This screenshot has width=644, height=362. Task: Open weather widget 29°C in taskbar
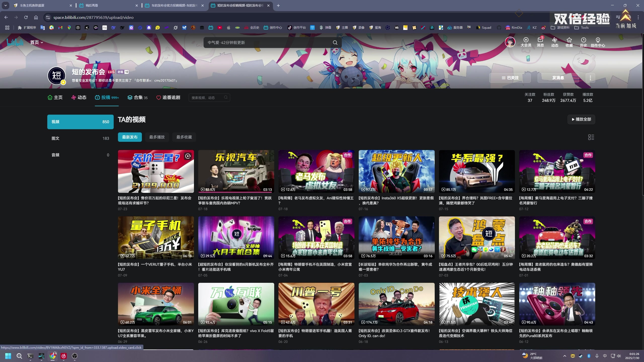[532, 356]
